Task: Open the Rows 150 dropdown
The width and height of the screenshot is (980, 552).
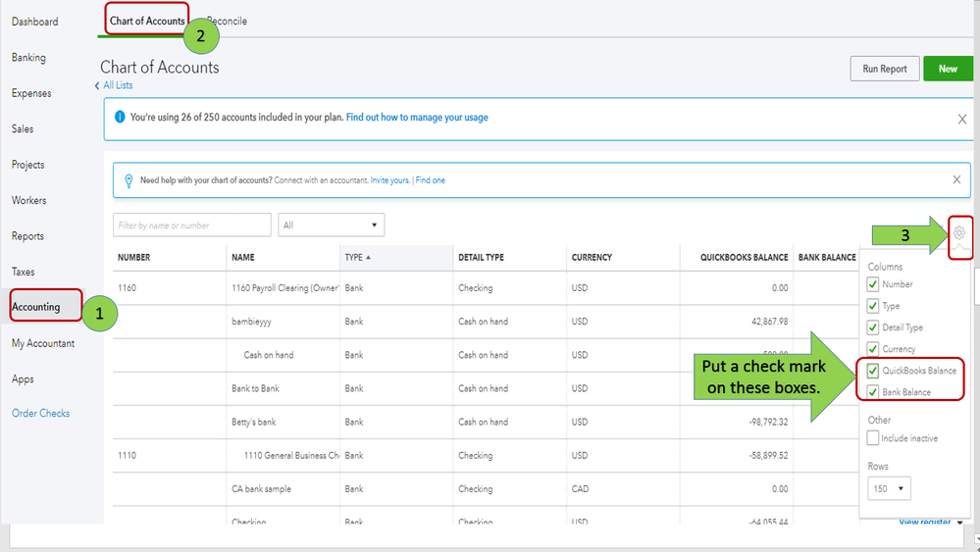Action: 889,488
